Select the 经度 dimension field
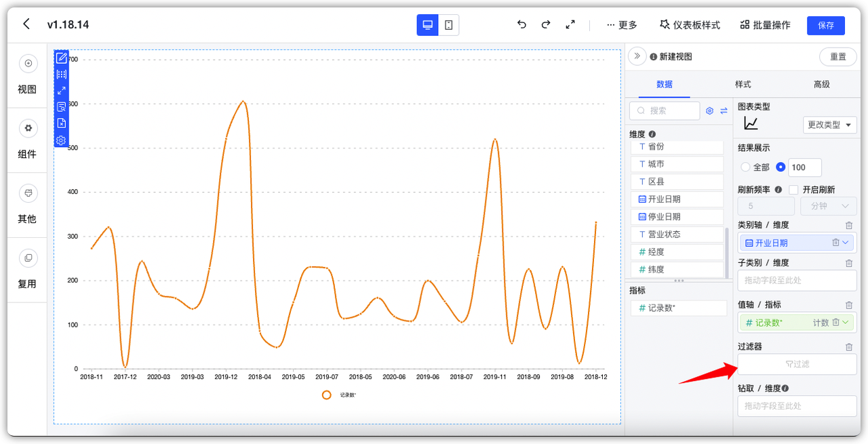The image size is (868, 444). tap(677, 252)
